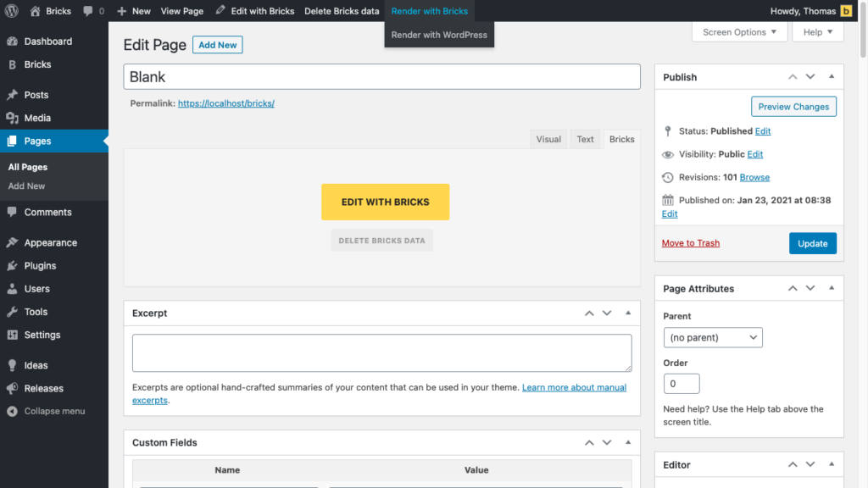
Task: Toggle the Publish panel collapse arrow
Action: click(x=832, y=77)
